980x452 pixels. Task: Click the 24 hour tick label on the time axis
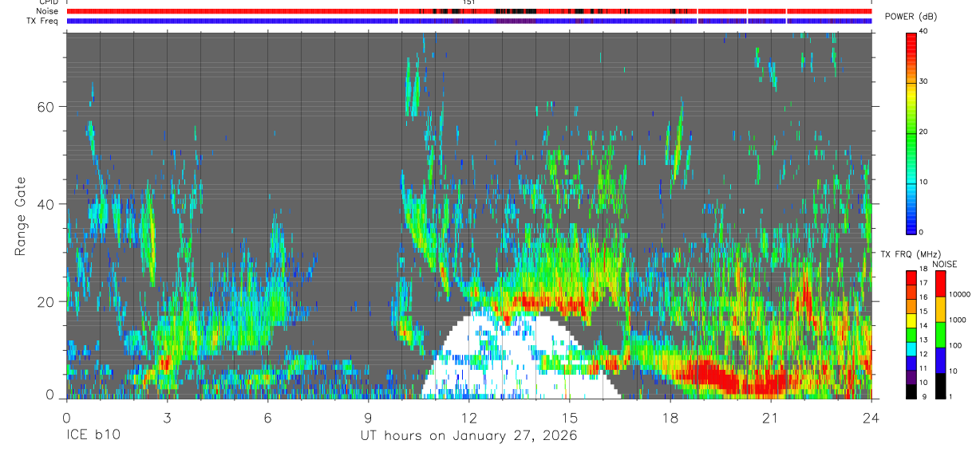(x=871, y=418)
